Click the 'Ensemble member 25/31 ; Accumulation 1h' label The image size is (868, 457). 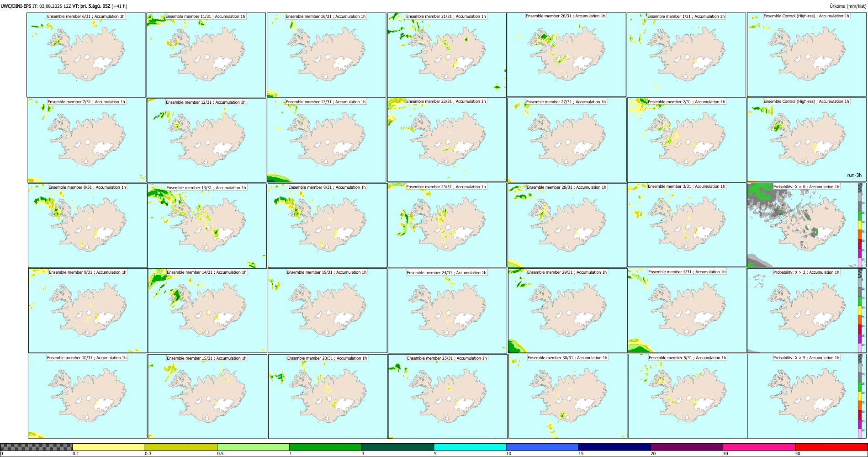pyautogui.click(x=447, y=358)
